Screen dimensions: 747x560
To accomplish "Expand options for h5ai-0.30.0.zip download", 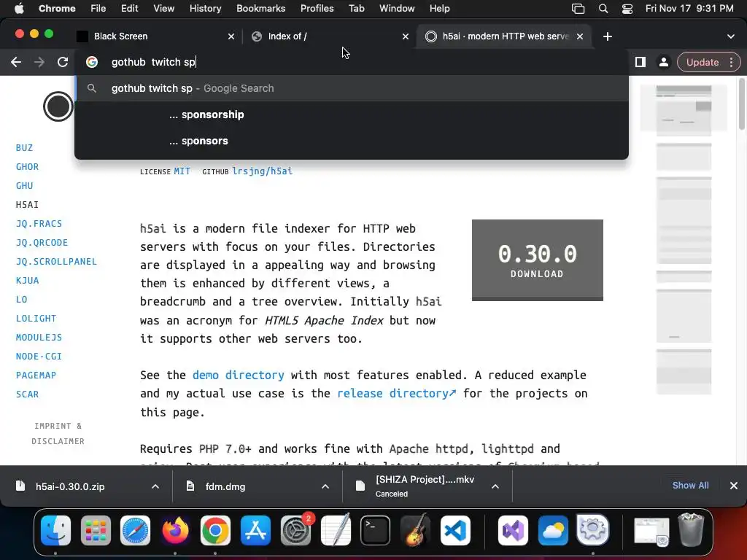I will [x=155, y=486].
